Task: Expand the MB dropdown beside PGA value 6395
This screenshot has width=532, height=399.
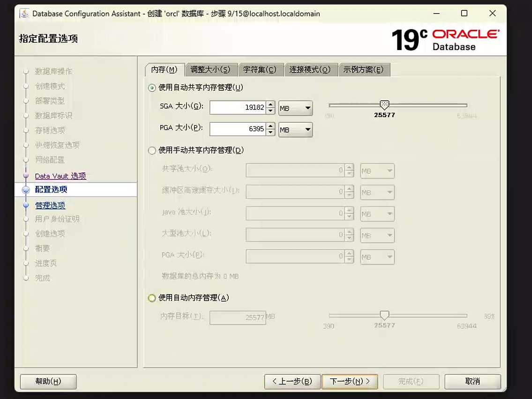Action: 295,130
